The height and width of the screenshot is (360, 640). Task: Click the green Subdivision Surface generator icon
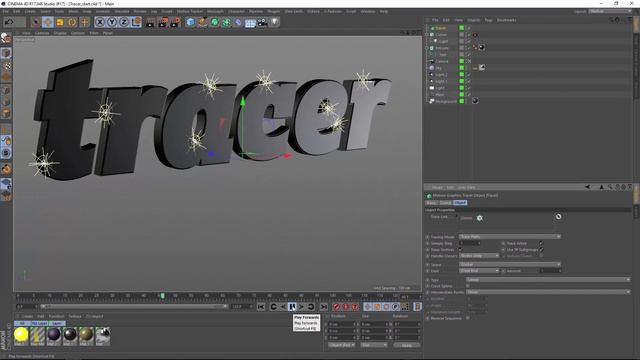point(214,22)
